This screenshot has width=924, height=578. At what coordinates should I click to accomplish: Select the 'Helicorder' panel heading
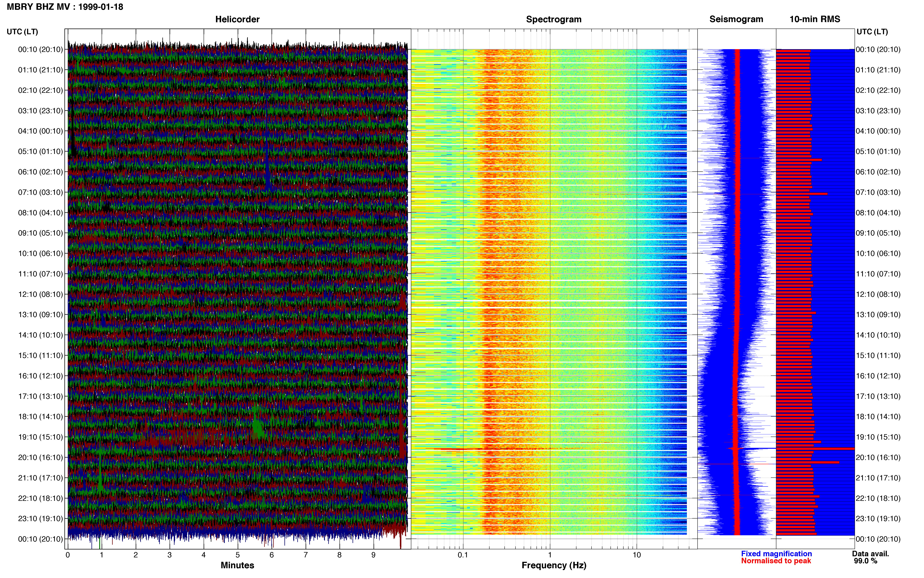pyautogui.click(x=237, y=19)
